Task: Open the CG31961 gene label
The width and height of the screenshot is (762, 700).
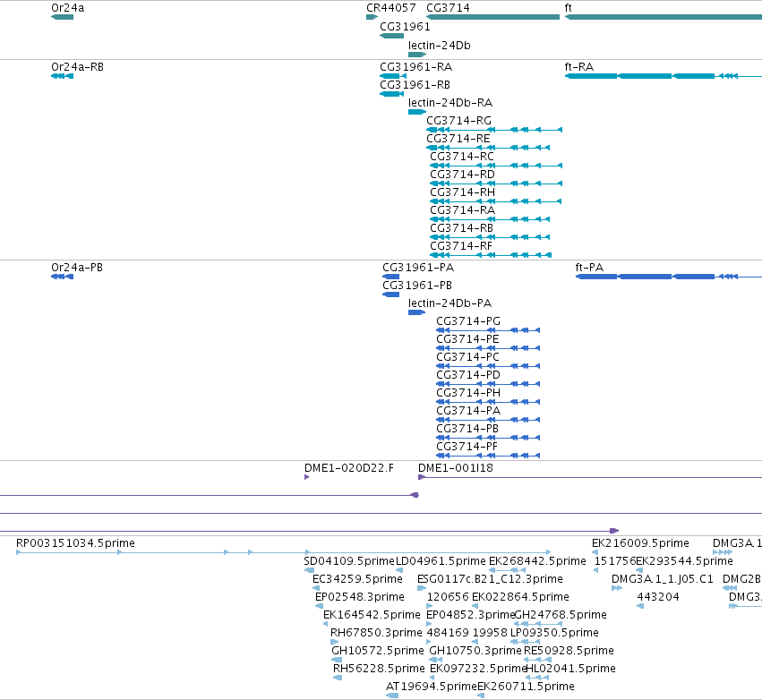Action: 406,27
